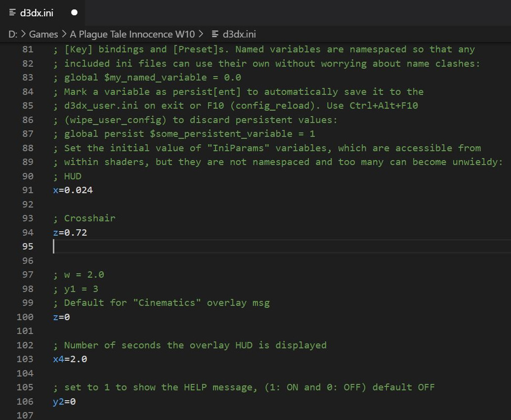Viewport: 511px width, 420px height.
Task: Click line number 91 in the gutter
Action: click(x=28, y=190)
